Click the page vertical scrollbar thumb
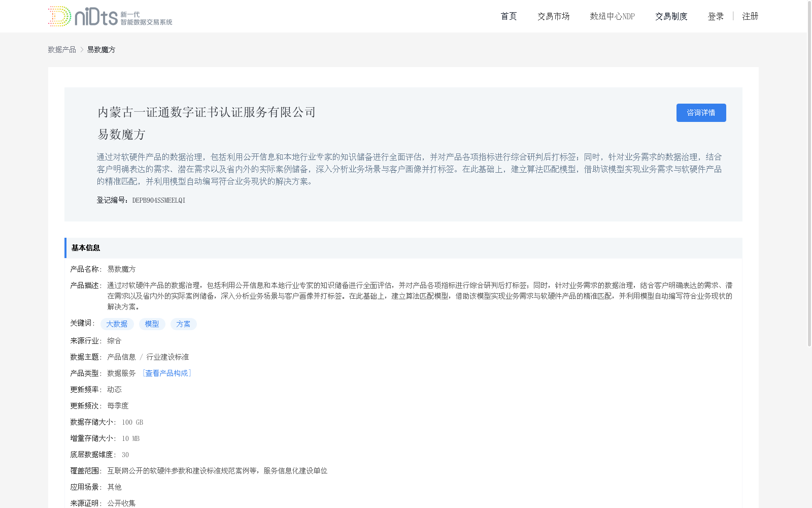The height and width of the screenshot is (508, 812). coord(809,173)
